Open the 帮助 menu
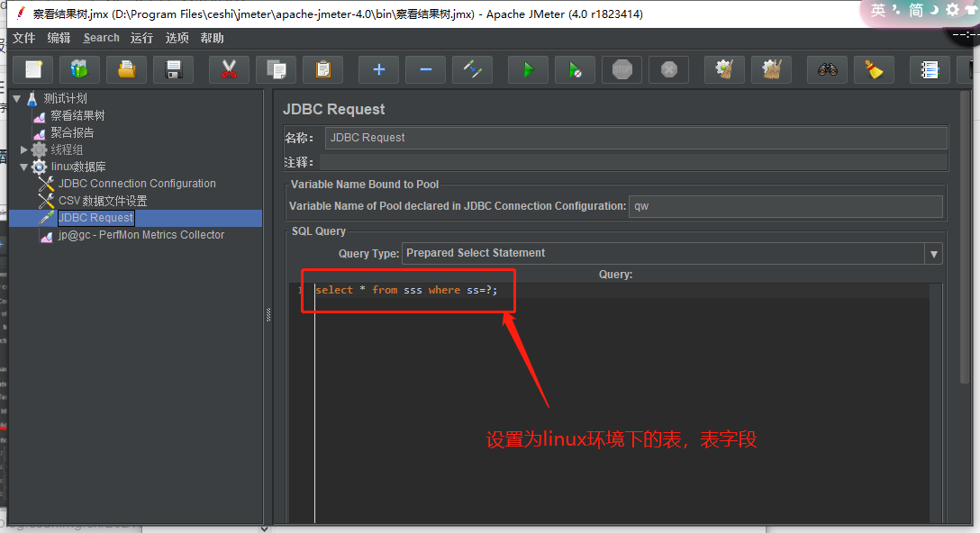Viewport: 980px width, 533px height. (212, 38)
